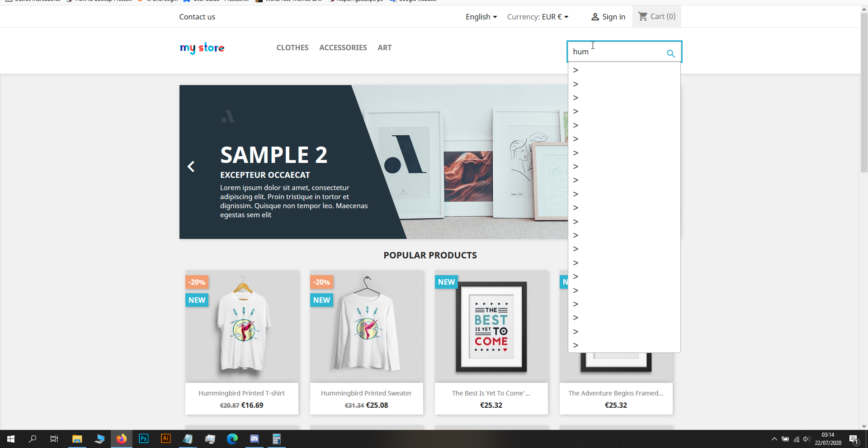Click the search magnifier icon in the search box
The width and height of the screenshot is (868, 448).
[671, 53]
